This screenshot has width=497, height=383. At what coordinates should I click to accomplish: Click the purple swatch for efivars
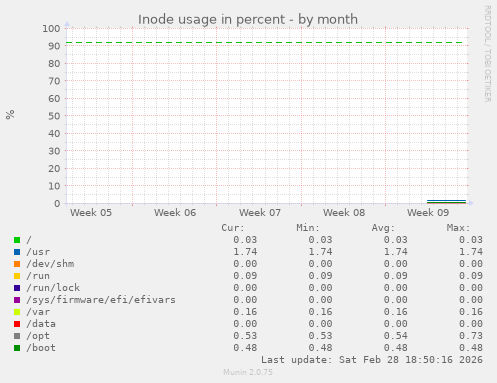point(17,300)
